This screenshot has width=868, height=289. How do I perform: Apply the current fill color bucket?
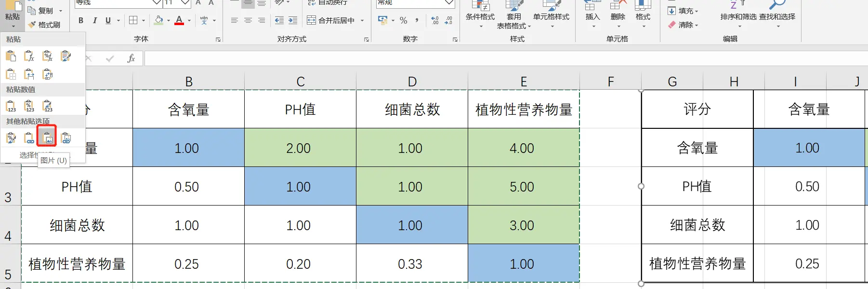pos(158,20)
